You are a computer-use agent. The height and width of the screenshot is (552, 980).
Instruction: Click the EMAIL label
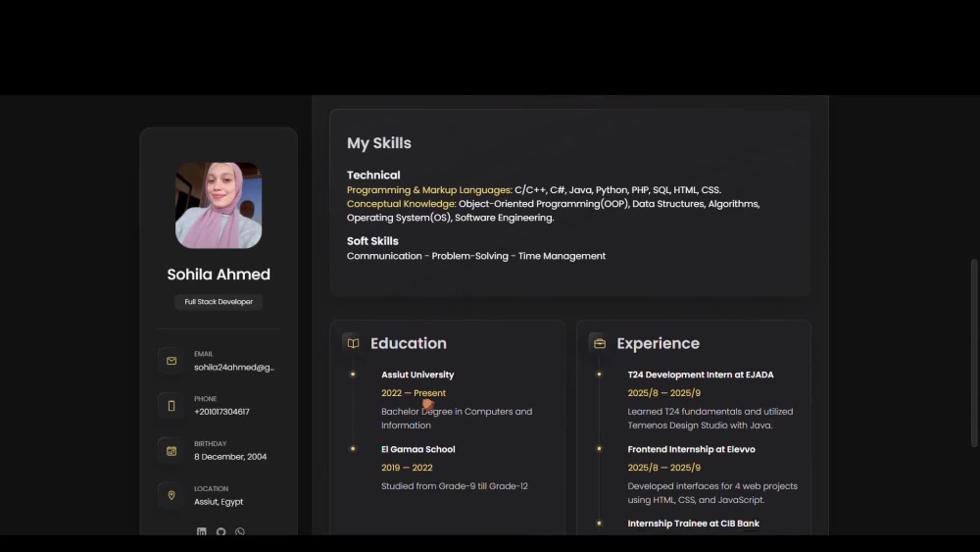(203, 354)
